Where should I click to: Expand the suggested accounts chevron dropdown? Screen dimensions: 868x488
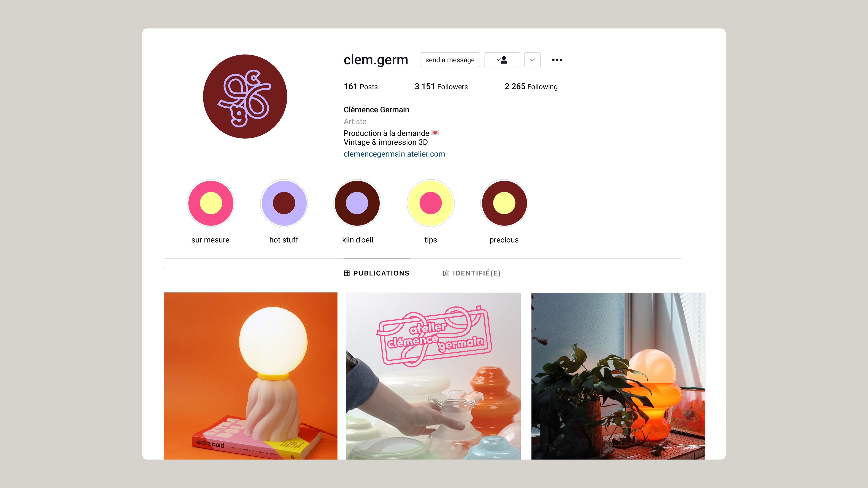point(532,60)
